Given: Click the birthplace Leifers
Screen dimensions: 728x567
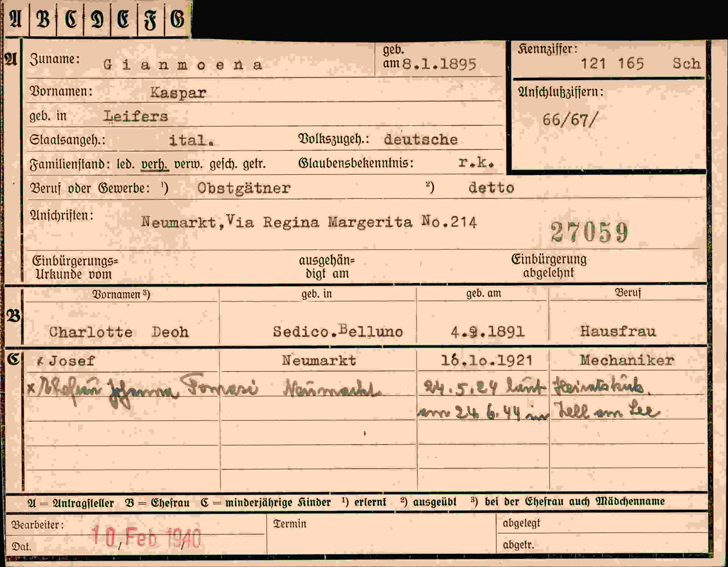Looking at the screenshot, I should tap(135, 116).
